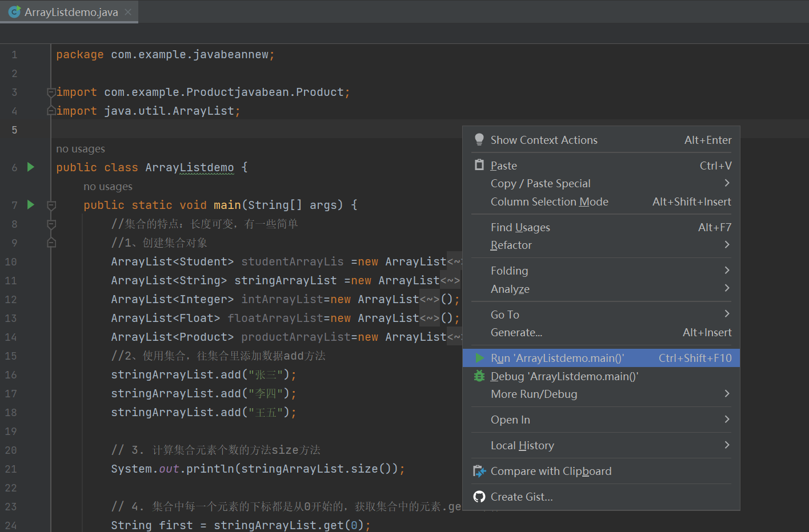Image resolution: width=809 pixels, height=532 pixels.
Task: Click the folded <~> diamond on line 13
Action: click(430, 318)
